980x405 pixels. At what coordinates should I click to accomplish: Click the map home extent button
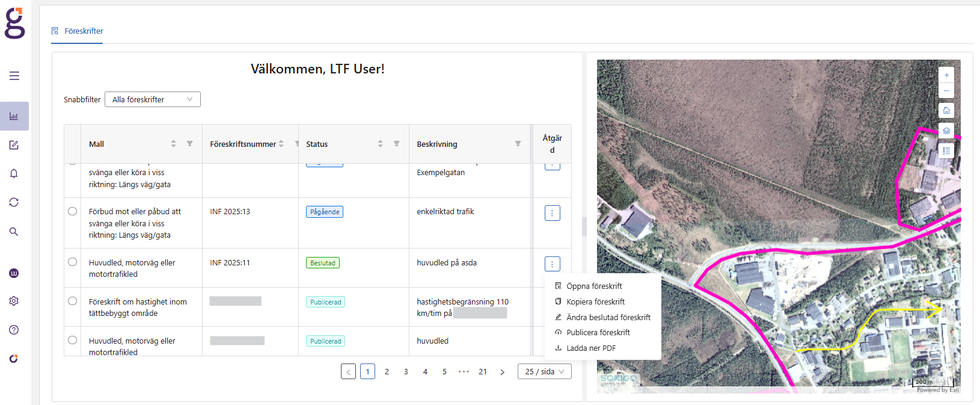pyautogui.click(x=946, y=111)
